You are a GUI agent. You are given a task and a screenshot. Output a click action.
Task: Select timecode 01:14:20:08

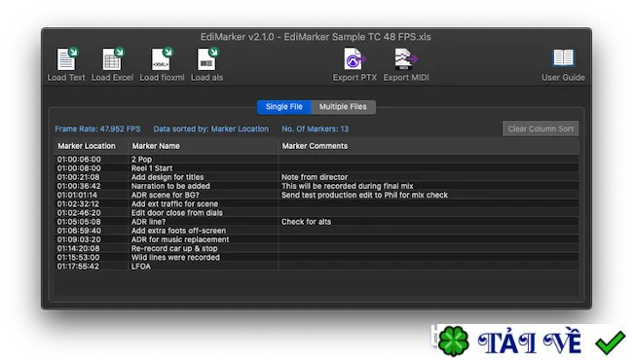click(x=78, y=248)
